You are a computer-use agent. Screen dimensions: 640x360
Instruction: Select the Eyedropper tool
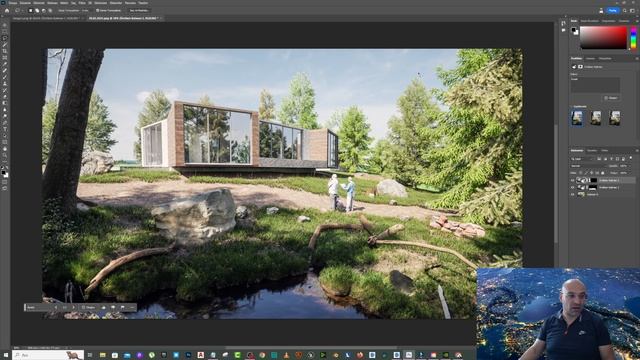5,64
